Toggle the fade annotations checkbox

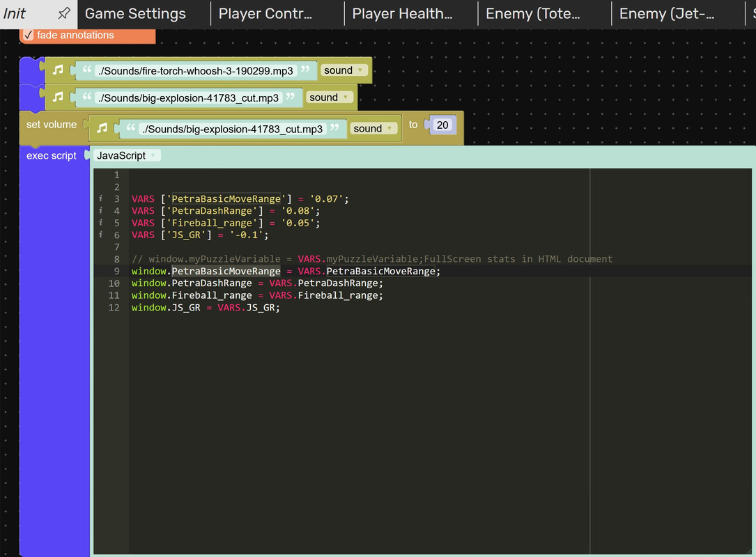pos(29,35)
